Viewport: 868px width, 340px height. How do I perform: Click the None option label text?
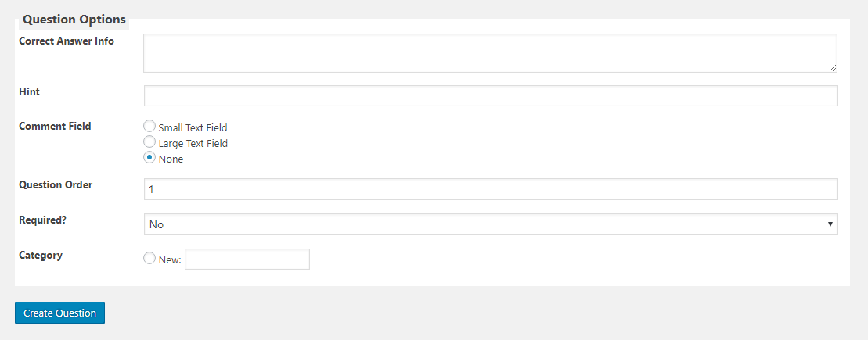[171, 159]
